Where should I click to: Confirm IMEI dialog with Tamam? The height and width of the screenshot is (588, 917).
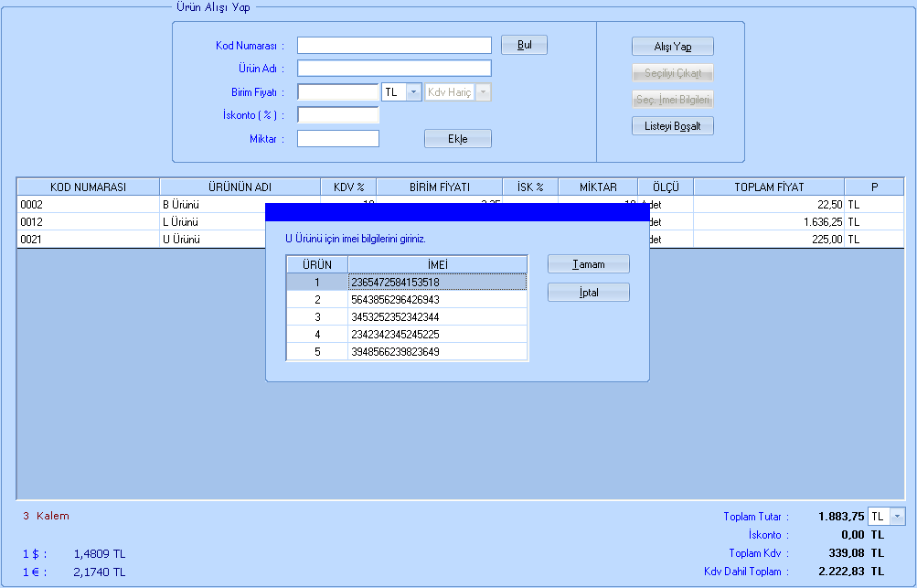tap(588, 264)
